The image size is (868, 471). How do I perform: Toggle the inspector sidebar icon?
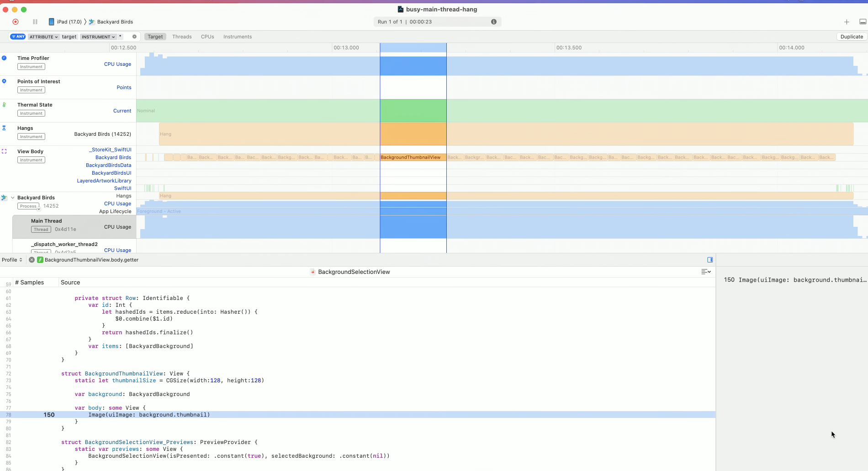point(710,260)
